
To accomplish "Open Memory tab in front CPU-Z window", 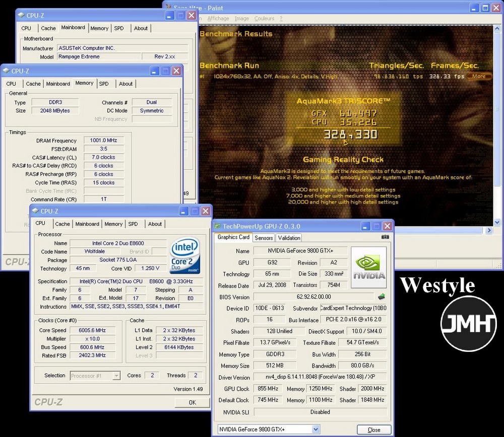I will tap(113, 224).
